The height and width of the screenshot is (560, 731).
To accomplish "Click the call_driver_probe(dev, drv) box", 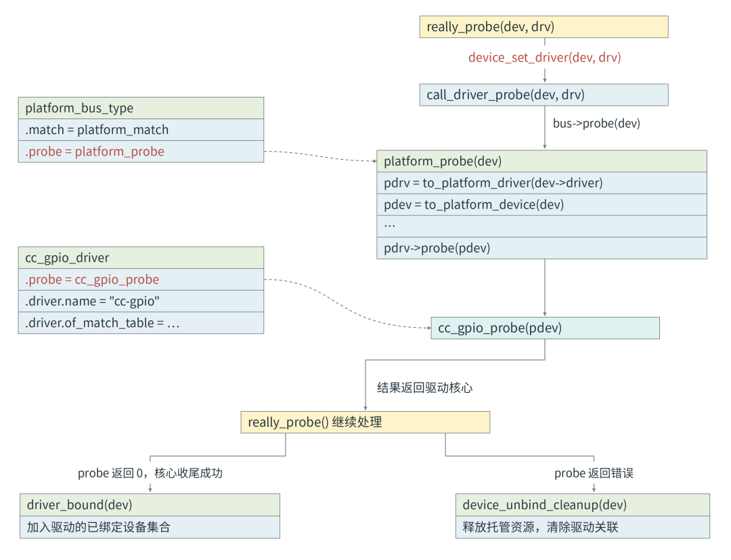I will [544, 95].
